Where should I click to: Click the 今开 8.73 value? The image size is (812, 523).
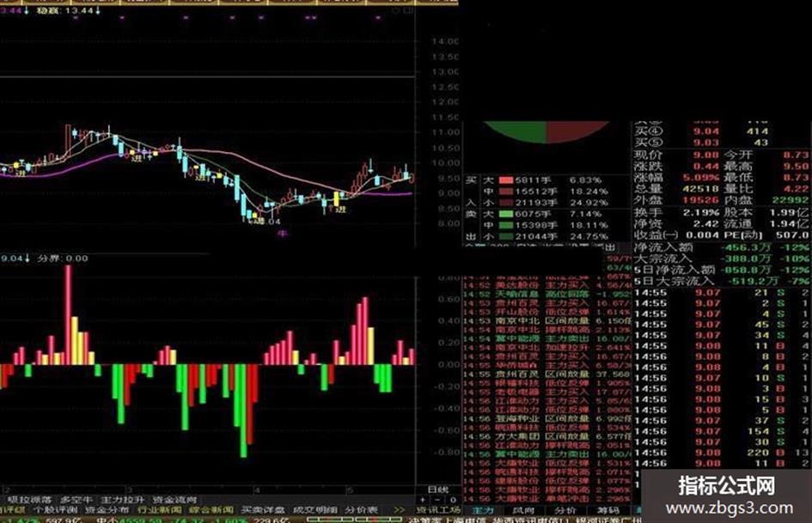796,155
